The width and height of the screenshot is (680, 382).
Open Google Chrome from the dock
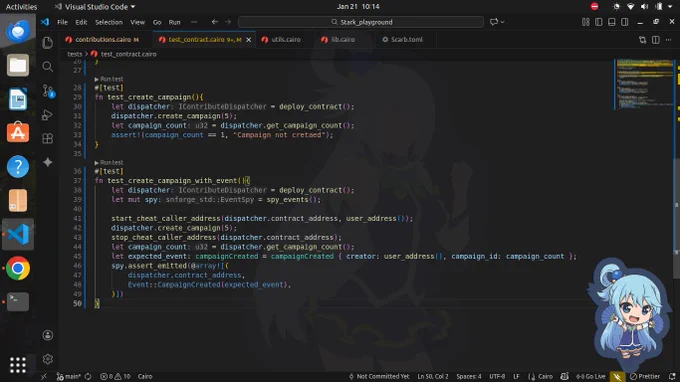pos(18,268)
